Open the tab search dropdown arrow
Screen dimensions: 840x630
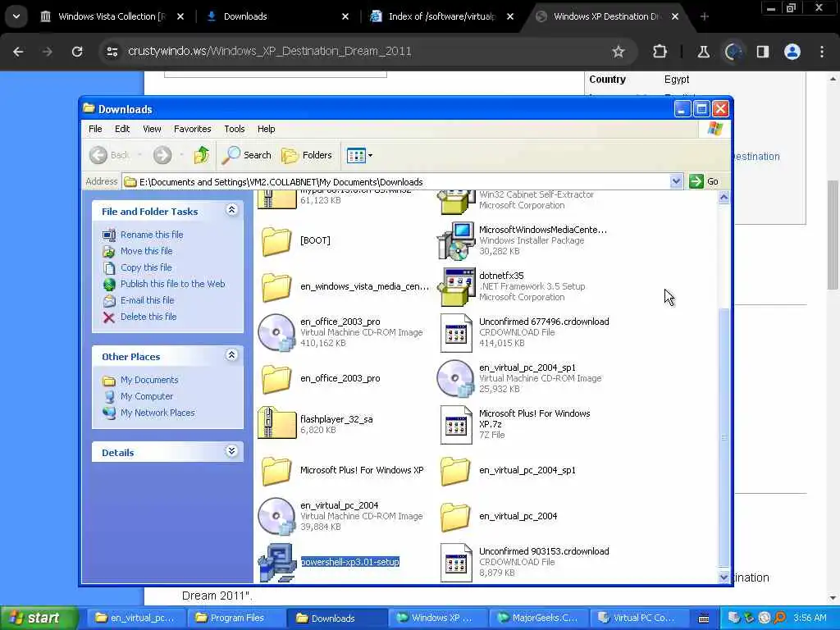tap(16, 16)
